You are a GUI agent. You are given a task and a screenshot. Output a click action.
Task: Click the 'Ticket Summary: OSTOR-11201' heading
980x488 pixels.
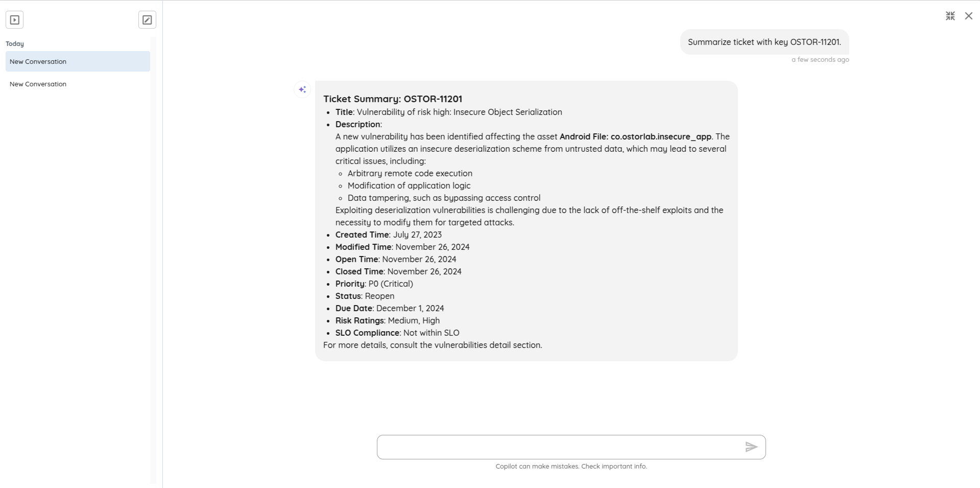[392, 99]
